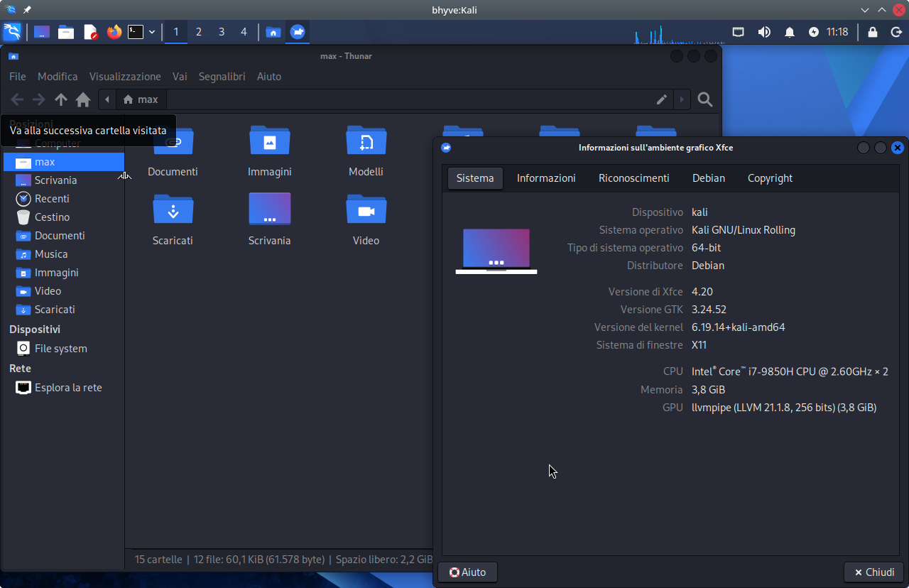
Task: Open Recenti in the sidebar
Action: 64,199
